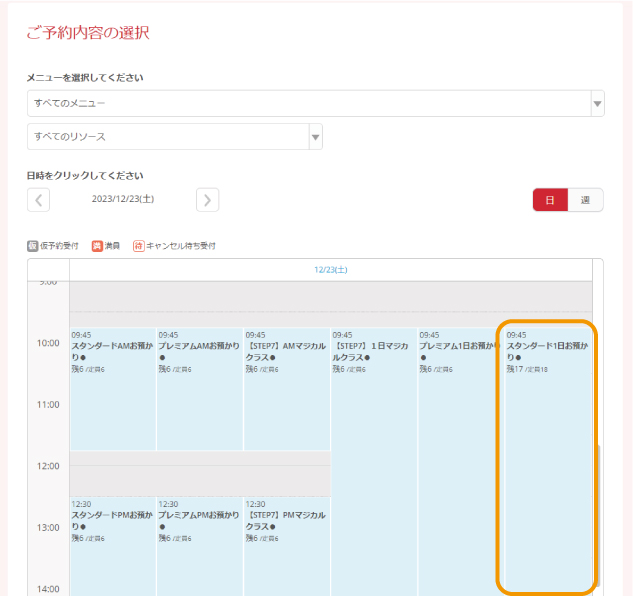Viewport: 633px width, 596px height.
Task: Click the 13:00 time label
Action: pos(48,528)
